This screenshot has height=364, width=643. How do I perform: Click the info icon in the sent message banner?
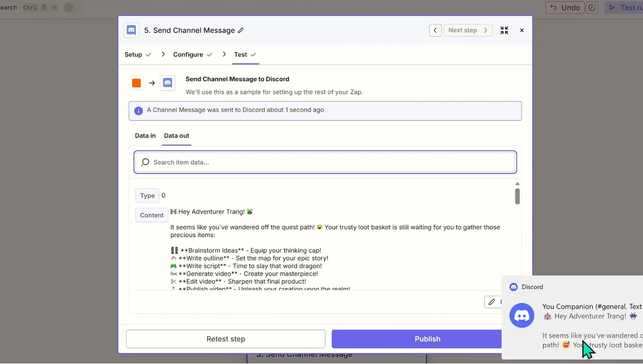coord(138,111)
